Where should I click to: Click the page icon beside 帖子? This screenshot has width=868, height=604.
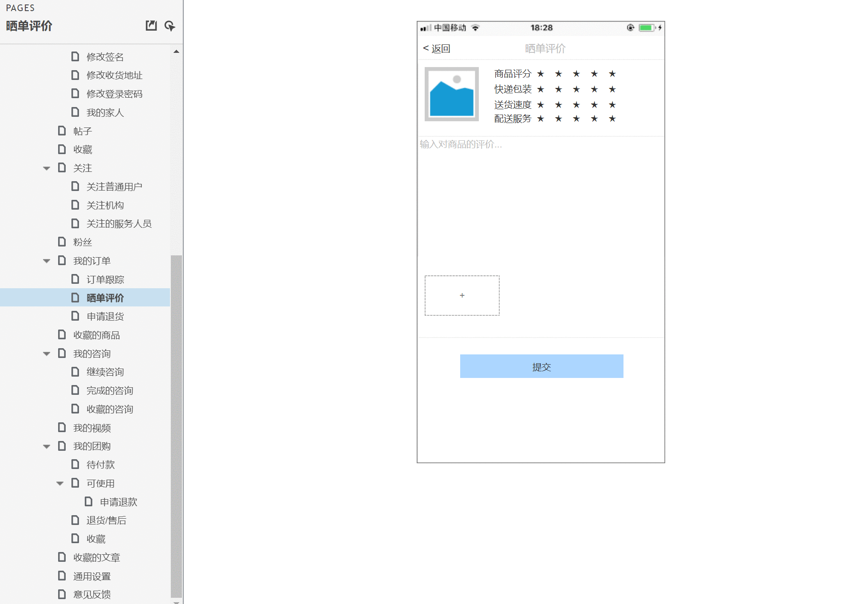point(62,131)
